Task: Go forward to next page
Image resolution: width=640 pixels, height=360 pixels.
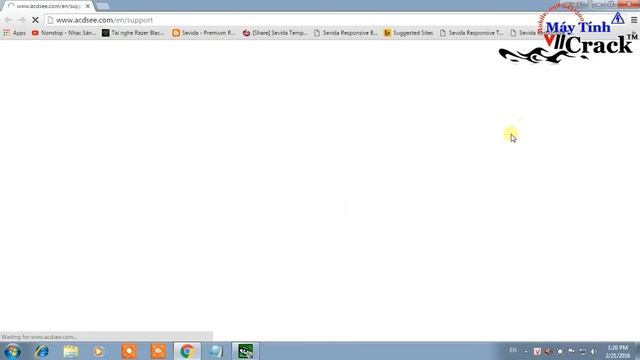Action: 22,20
